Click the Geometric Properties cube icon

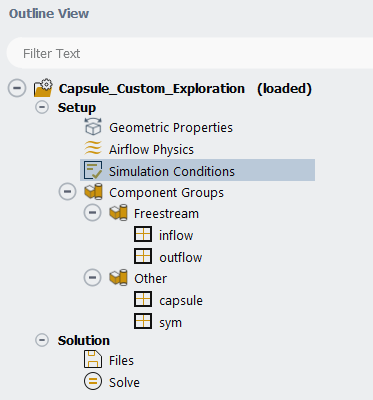coord(93,127)
